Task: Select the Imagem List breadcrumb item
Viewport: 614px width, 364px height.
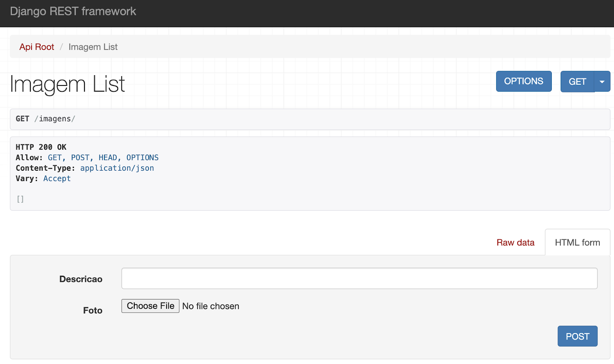Action: pos(93,47)
